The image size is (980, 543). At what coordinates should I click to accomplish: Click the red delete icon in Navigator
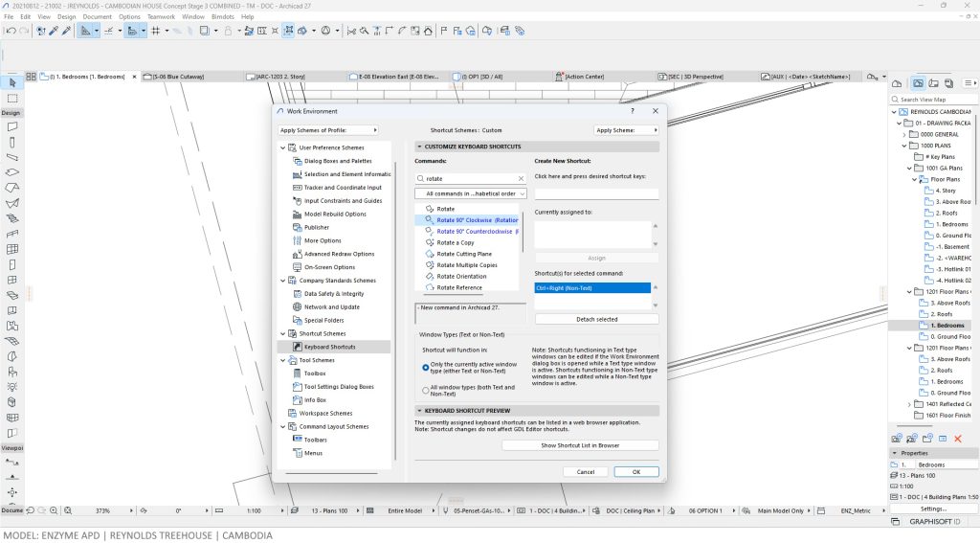click(958, 438)
